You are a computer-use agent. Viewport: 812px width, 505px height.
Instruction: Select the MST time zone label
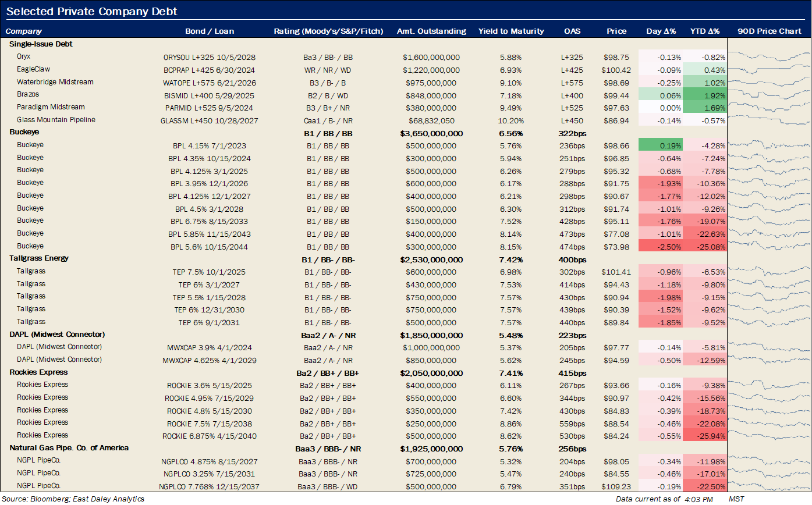click(x=736, y=499)
